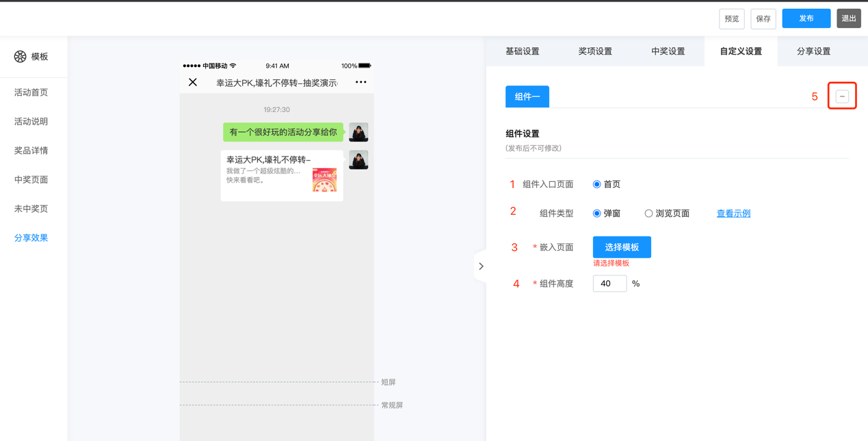Click the 预览 preview button
This screenshot has width=868, height=441.
(731, 19)
